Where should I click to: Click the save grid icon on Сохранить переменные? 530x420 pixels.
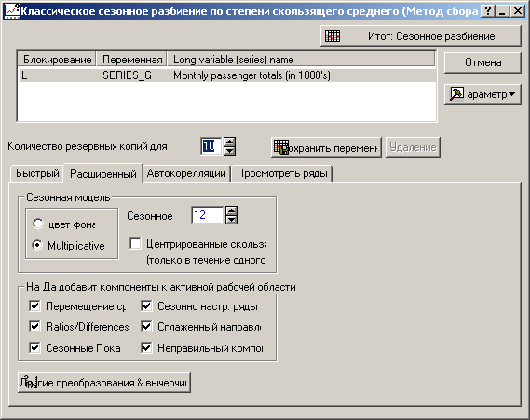click(281, 147)
